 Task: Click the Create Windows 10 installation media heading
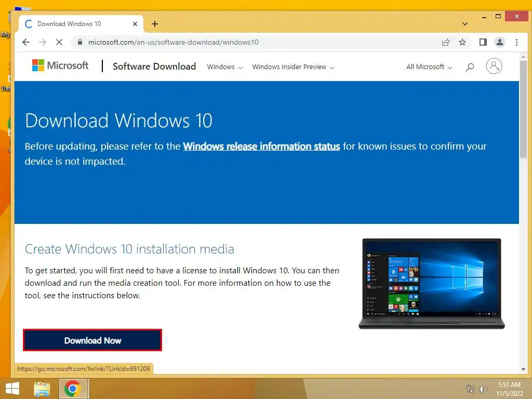(x=129, y=249)
